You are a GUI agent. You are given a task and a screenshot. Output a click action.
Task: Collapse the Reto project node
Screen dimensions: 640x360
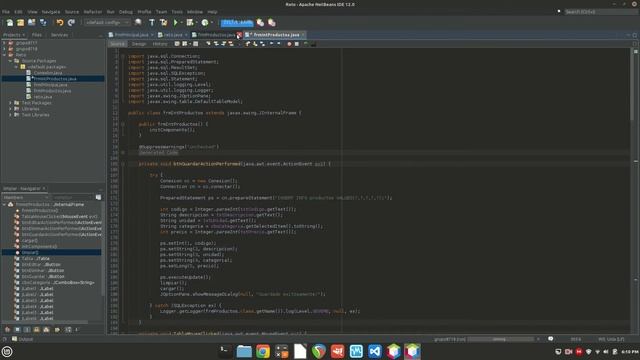click(4, 55)
